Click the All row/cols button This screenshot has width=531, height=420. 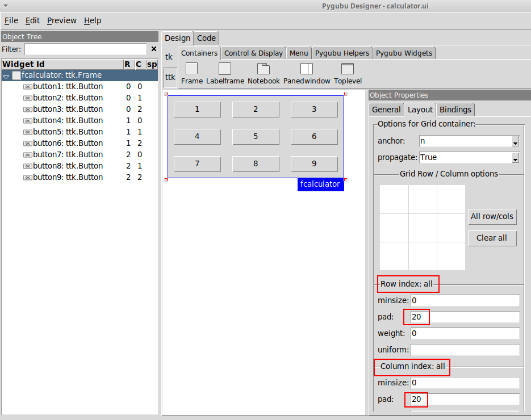(492, 216)
